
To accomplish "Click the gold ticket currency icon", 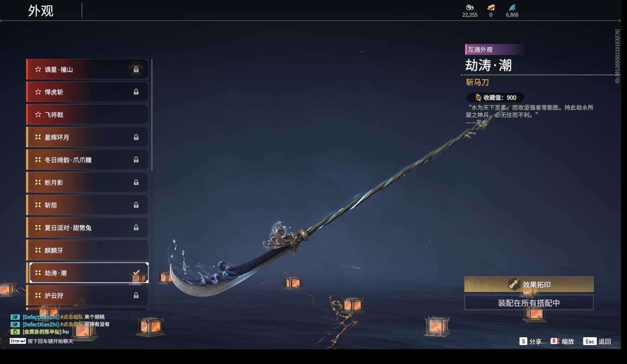I will [491, 7].
